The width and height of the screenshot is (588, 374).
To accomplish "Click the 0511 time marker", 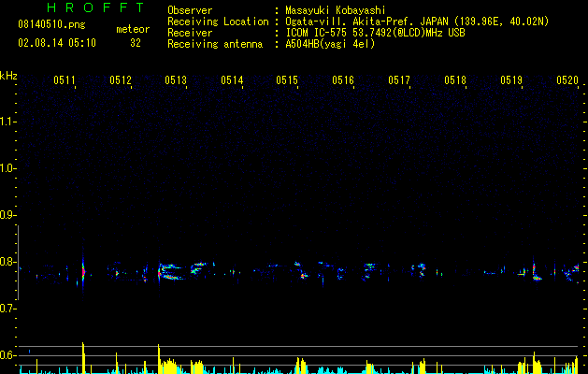I will pos(65,79).
